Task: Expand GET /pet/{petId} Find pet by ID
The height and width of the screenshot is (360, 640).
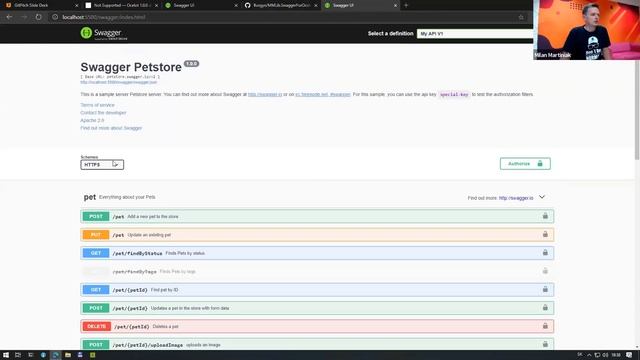Action: point(317,290)
